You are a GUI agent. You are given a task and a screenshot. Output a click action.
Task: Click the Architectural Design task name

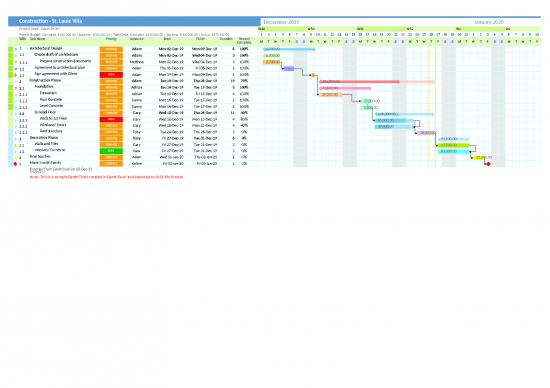click(x=46, y=48)
